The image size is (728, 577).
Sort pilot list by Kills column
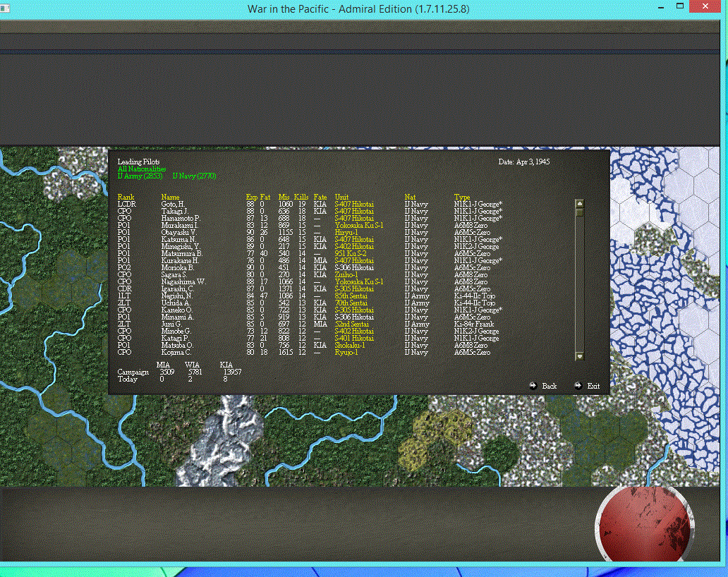click(x=301, y=198)
